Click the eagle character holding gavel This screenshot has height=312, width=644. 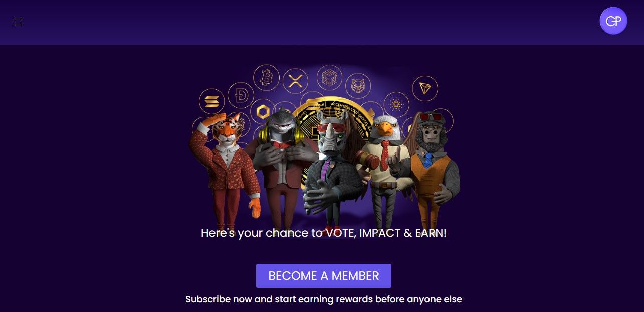[x=385, y=171]
